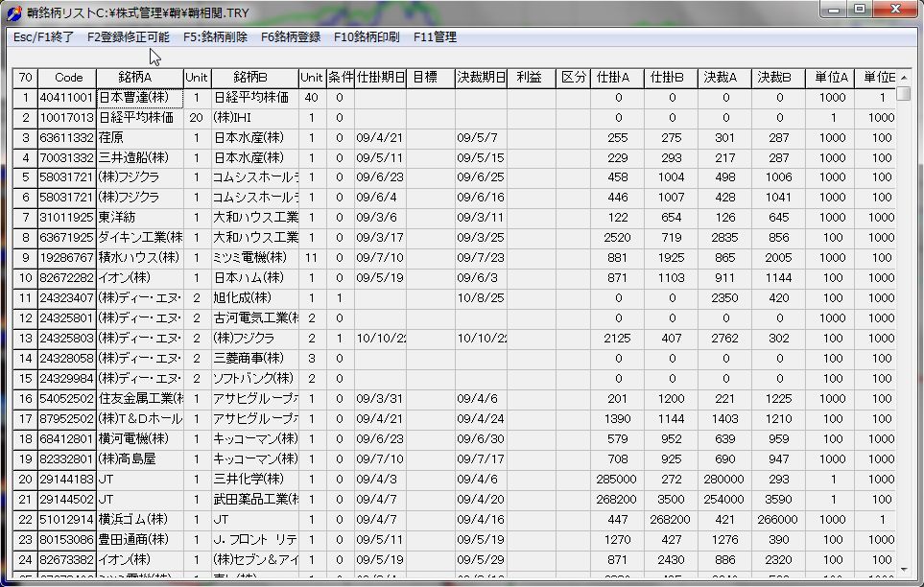The width and height of the screenshot is (924, 587).
Task: Click the 条件 column header
Action: pyautogui.click(x=340, y=78)
